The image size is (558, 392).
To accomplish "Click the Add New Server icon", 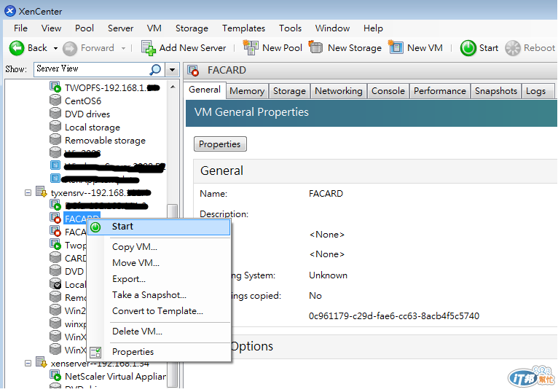I will (x=149, y=48).
